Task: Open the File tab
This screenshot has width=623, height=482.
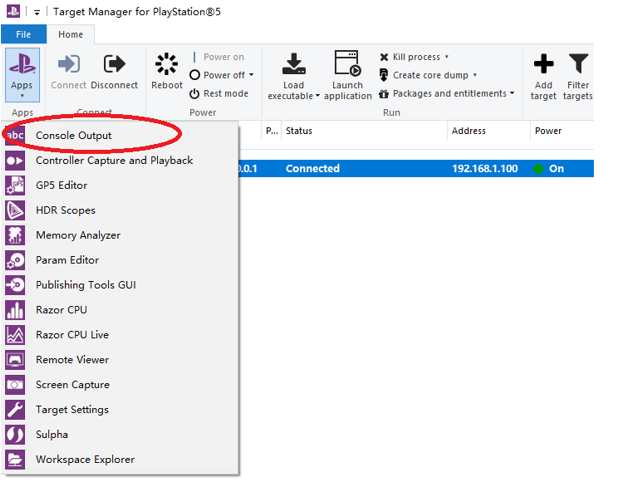Action: [23, 34]
